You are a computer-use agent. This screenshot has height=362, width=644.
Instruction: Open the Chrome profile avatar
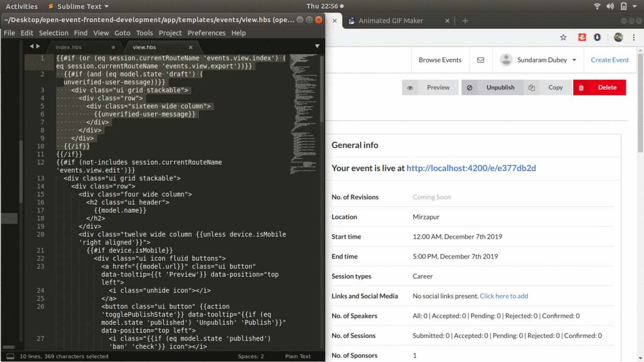(x=618, y=38)
